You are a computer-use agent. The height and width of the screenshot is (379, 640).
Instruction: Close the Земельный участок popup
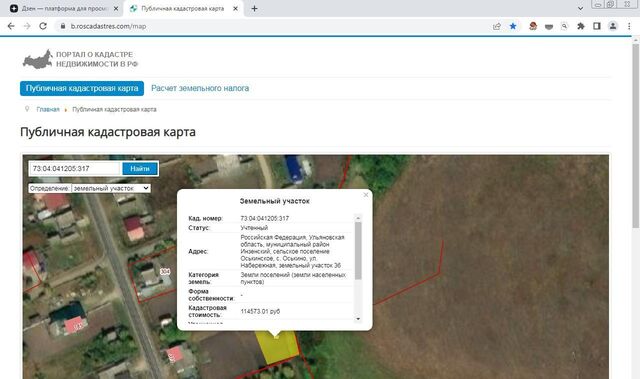click(366, 195)
